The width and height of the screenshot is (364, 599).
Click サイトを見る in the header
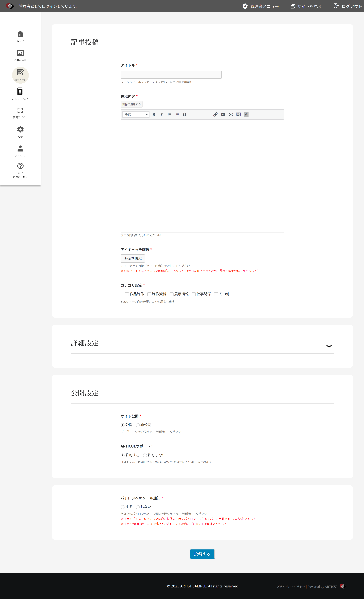pos(306,6)
